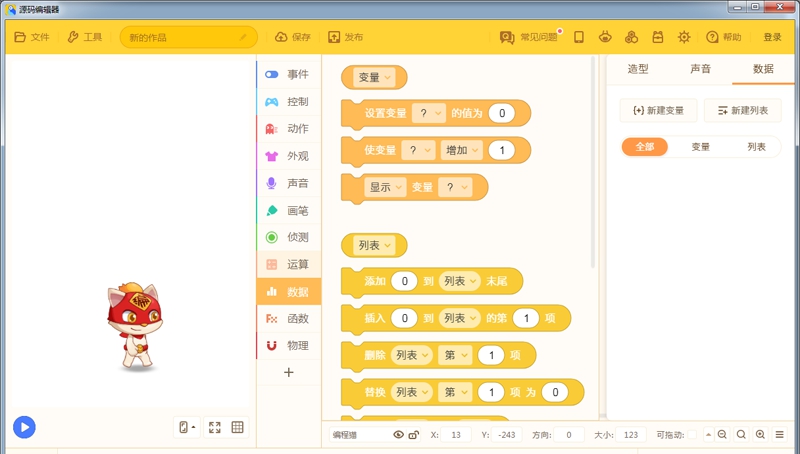Add more block categories with plus
Screen dimensions: 800x454
pos(289,372)
